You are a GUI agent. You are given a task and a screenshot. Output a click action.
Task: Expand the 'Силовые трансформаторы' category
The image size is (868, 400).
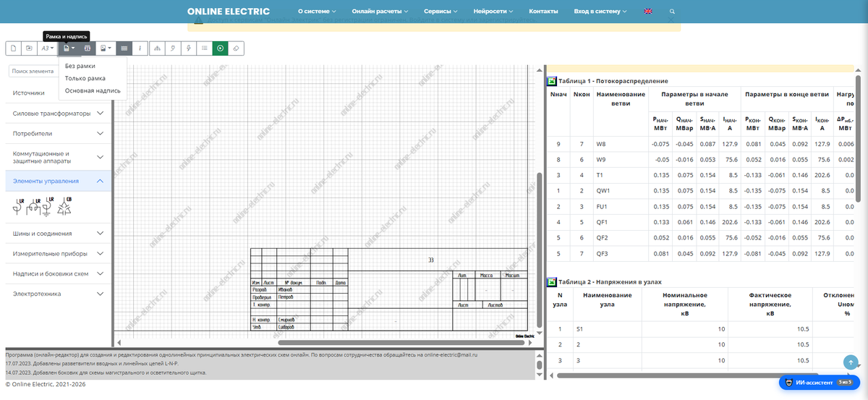coord(58,114)
